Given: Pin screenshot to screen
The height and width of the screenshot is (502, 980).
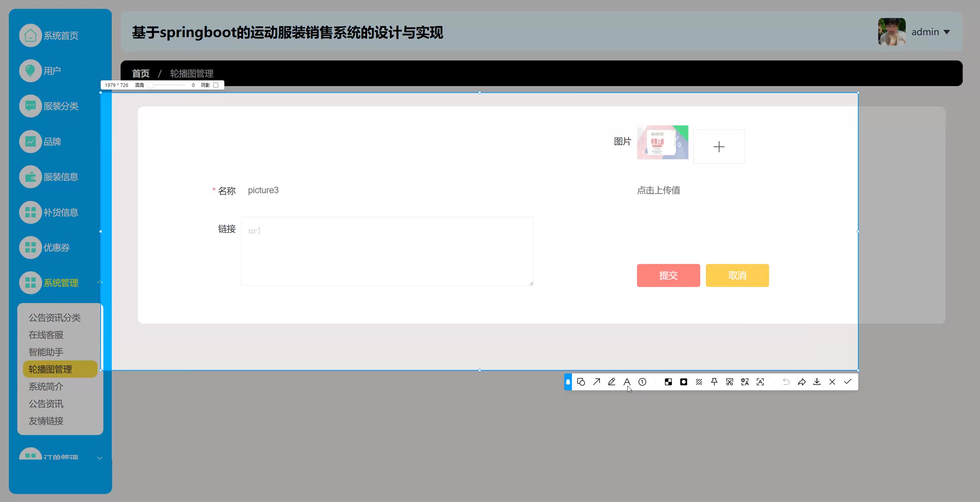Looking at the screenshot, I should (x=714, y=382).
